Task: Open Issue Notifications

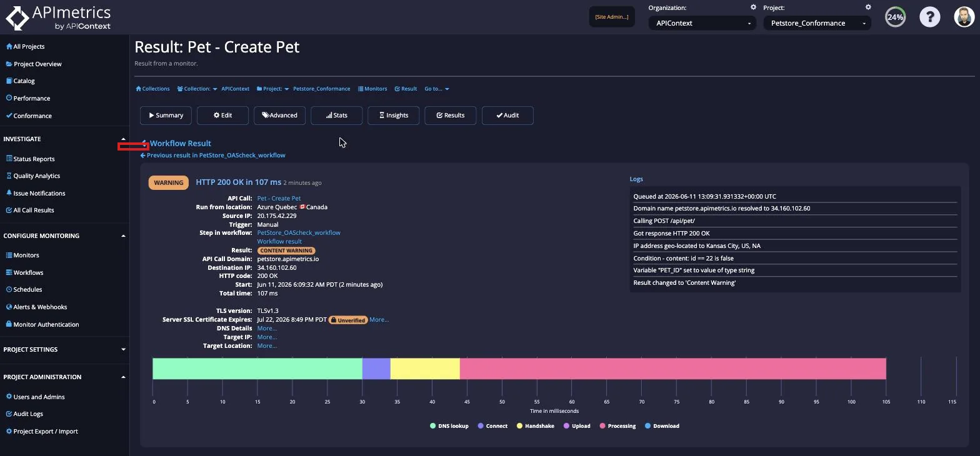Action: (x=35, y=193)
